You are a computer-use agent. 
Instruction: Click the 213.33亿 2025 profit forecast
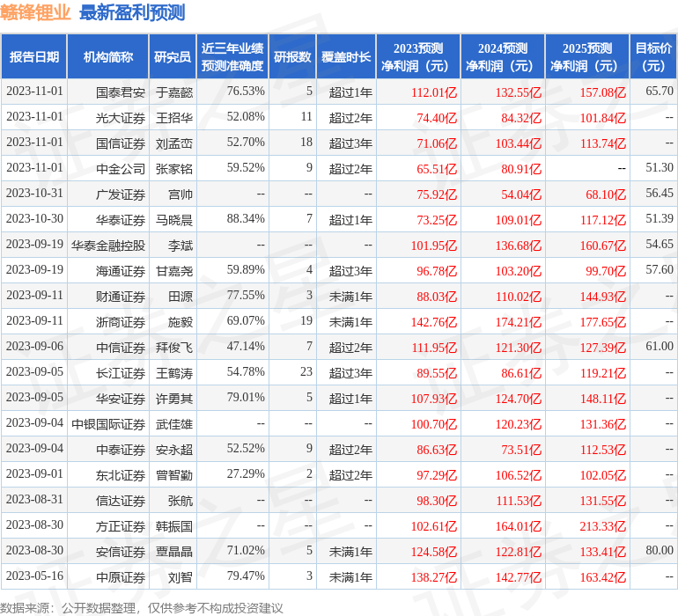coord(603,526)
